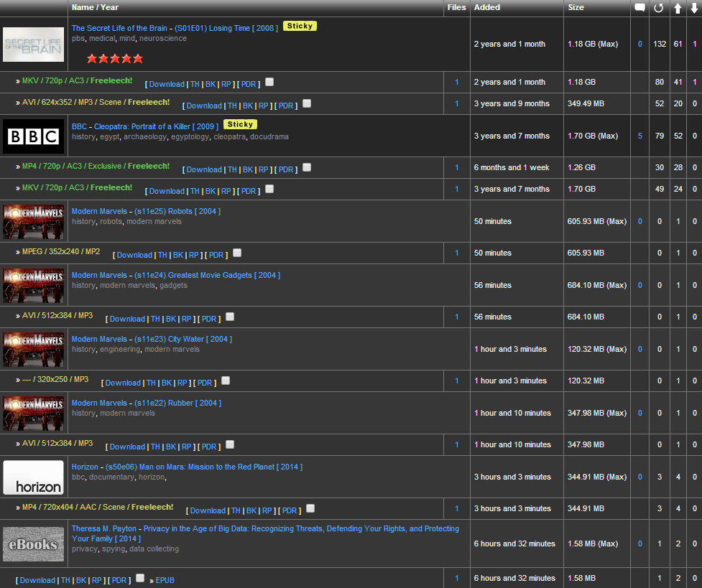This screenshot has width=702, height=588.
Task: Sort the list by Name / Year header
Action: [x=95, y=8]
